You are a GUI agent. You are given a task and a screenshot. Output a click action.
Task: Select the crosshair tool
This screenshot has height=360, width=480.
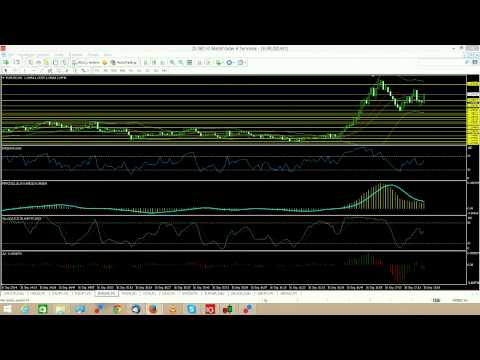click(x=15, y=71)
